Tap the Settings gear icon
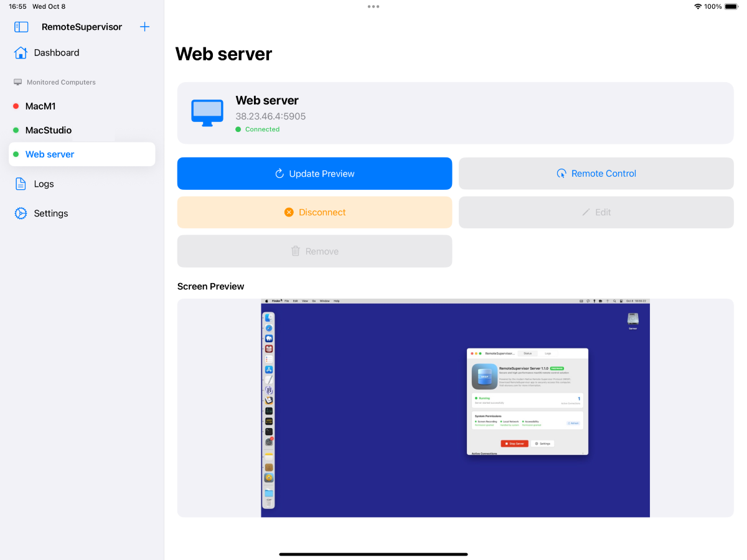 coord(21,213)
